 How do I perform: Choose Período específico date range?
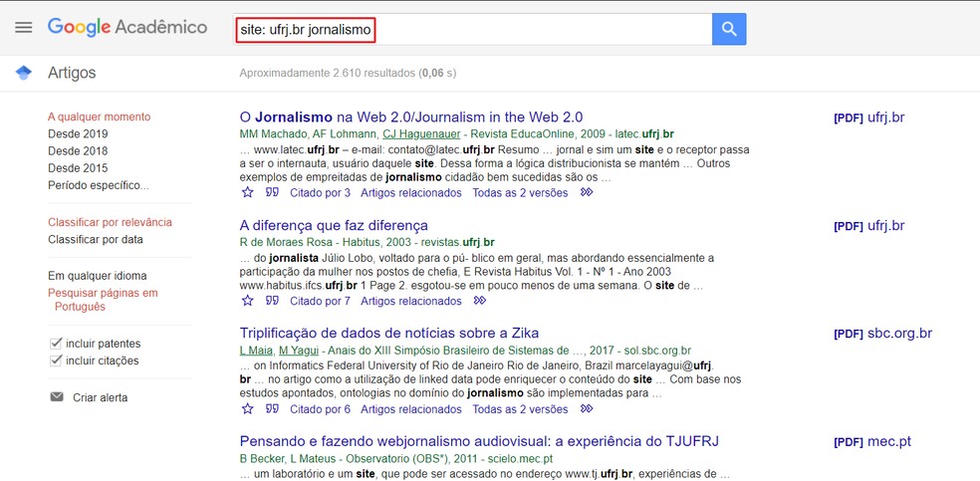point(99,185)
